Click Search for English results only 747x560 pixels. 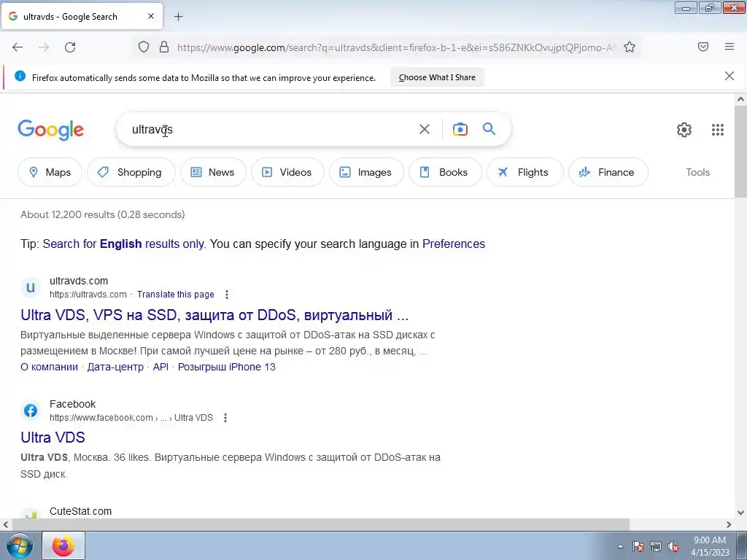click(123, 244)
